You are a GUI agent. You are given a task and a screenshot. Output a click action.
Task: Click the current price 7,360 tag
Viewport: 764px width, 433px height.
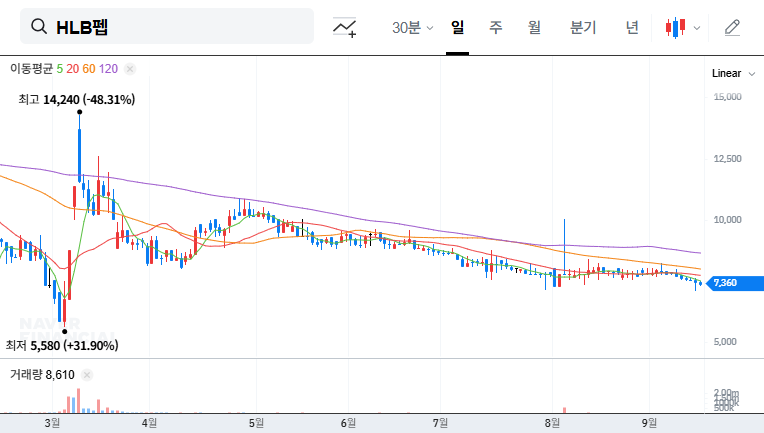click(x=735, y=283)
